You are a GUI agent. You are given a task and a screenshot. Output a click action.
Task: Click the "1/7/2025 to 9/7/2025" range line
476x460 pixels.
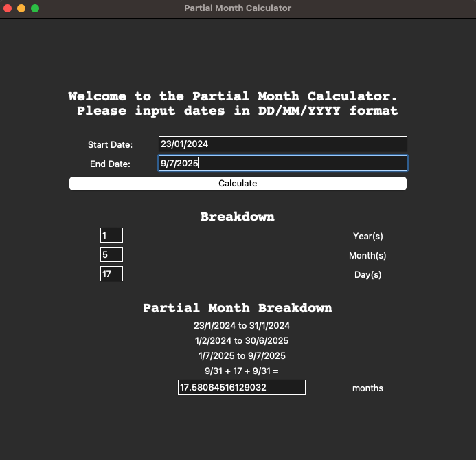click(241, 355)
